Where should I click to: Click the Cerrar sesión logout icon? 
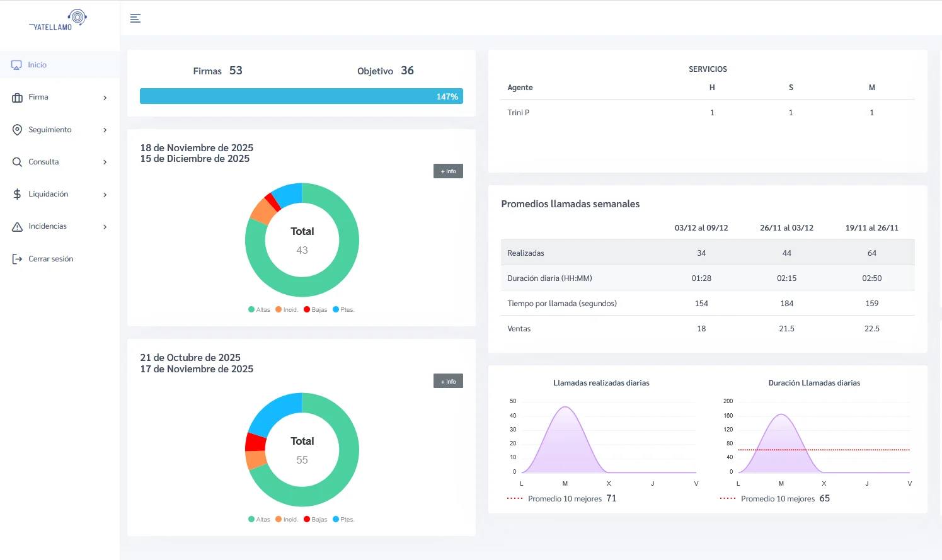pyautogui.click(x=17, y=259)
